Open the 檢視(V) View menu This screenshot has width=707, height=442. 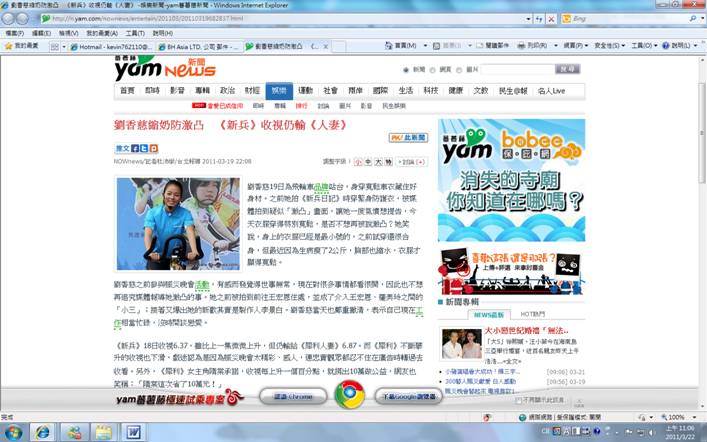click(68, 33)
